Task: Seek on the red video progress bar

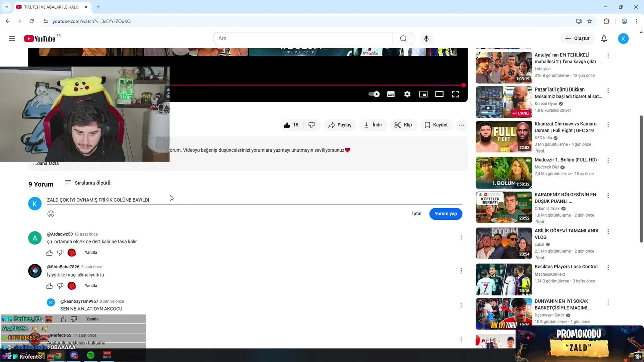Action: click(316, 85)
